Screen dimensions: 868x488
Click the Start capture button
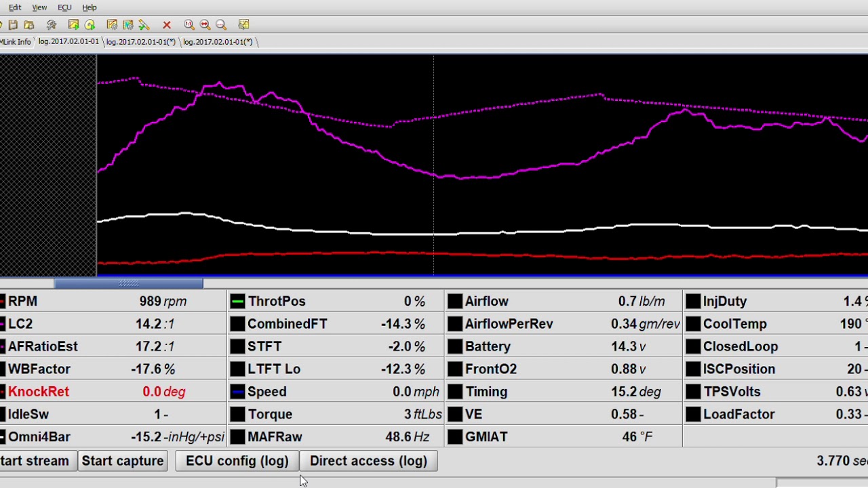pos(123,461)
